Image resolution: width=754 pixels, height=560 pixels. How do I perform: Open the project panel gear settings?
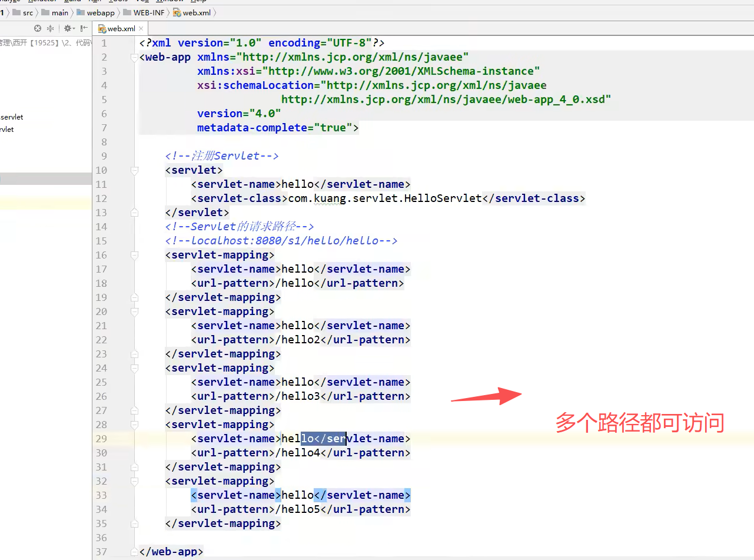69,28
